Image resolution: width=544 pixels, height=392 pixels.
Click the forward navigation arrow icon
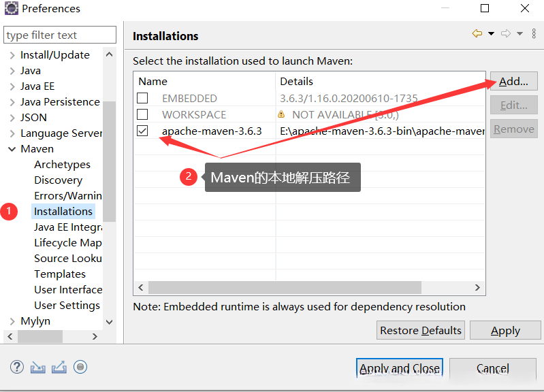coord(506,33)
